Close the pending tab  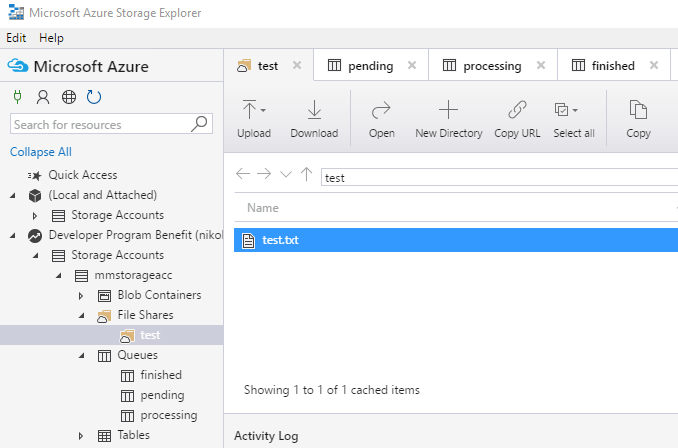point(412,65)
